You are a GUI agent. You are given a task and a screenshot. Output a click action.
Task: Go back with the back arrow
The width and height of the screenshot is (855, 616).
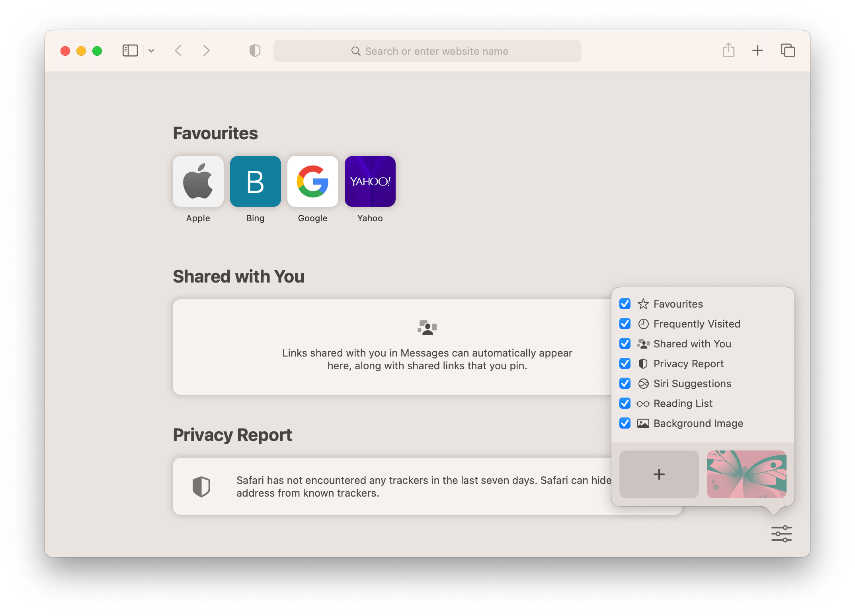[x=178, y=51]
